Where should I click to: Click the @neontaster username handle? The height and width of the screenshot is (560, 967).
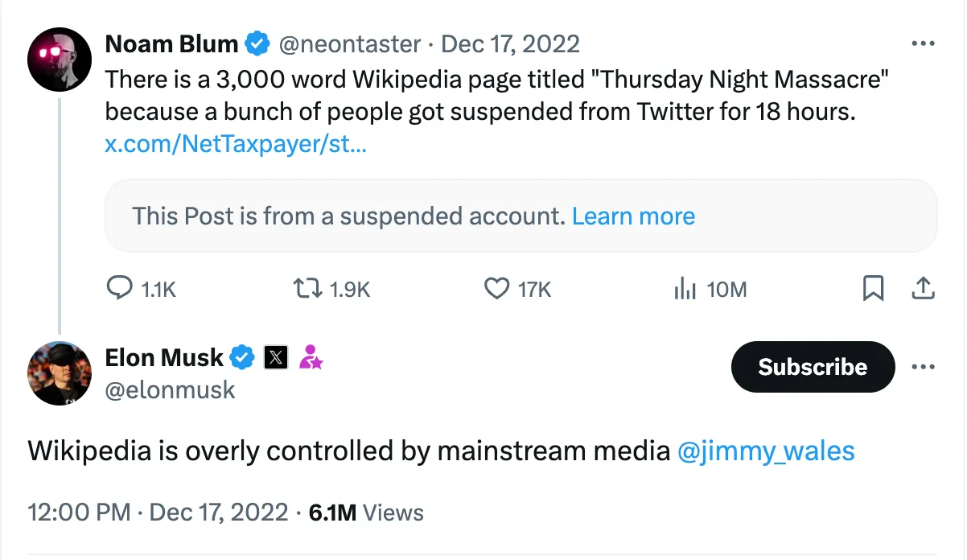[x=348, y=43]
